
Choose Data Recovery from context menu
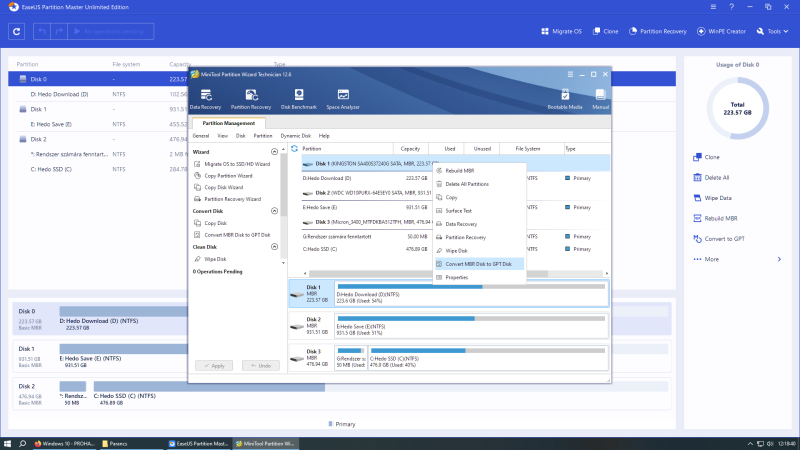click(x=479, y=224)
